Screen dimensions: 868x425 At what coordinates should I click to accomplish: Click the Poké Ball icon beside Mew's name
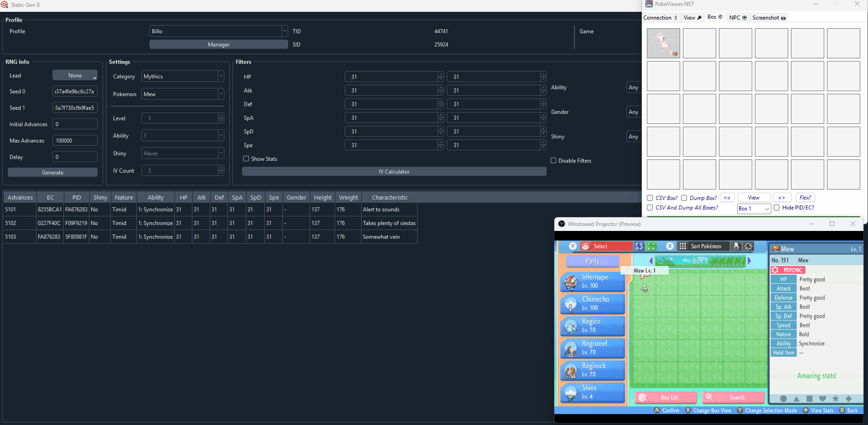pos(776,249)
